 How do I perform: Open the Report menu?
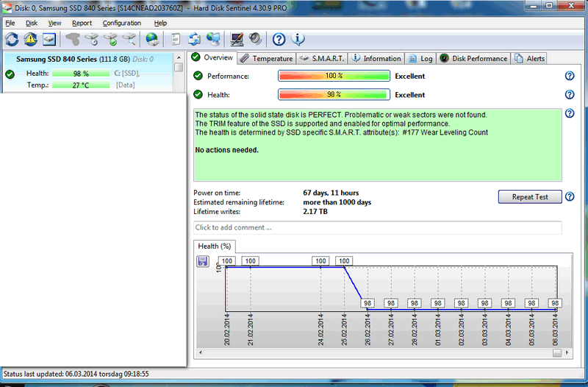(82, 23)
